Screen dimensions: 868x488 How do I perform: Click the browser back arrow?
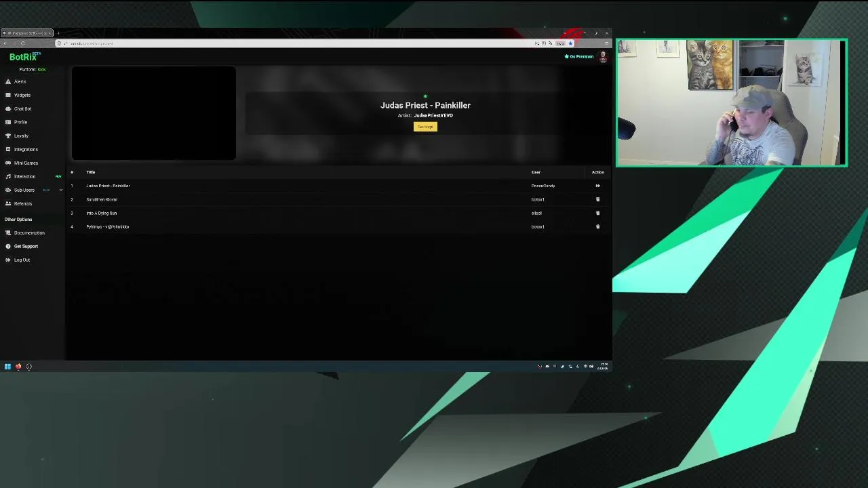(5, 43)
